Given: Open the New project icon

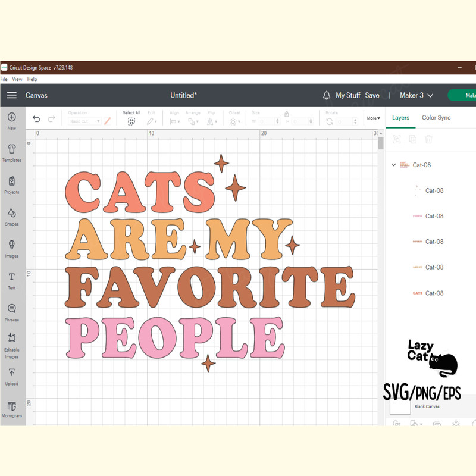Looking at the screenshot, I should pyautogui.click(x=12, y=117).
